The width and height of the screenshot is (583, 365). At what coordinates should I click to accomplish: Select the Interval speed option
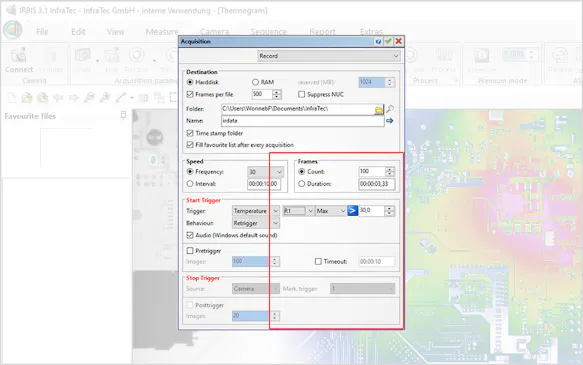(190, 184)
